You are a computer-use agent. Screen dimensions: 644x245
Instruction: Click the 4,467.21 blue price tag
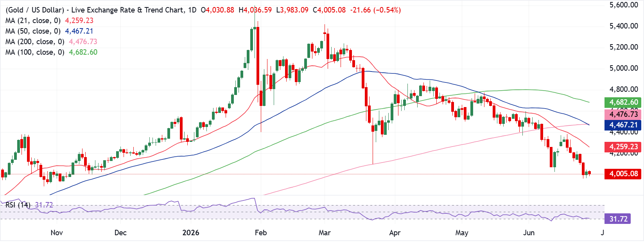(x=623, y=125)
